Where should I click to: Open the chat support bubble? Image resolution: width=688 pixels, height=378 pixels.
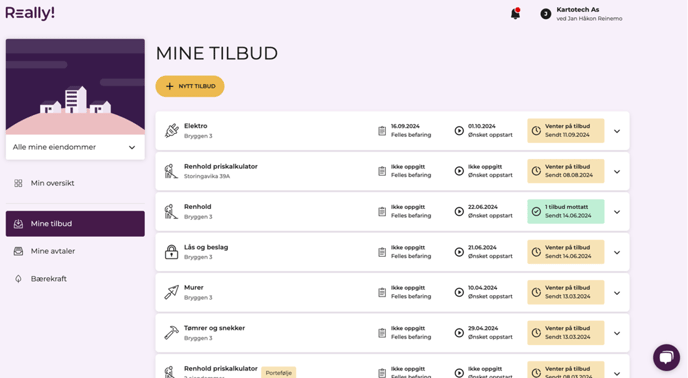pos(666,357)
